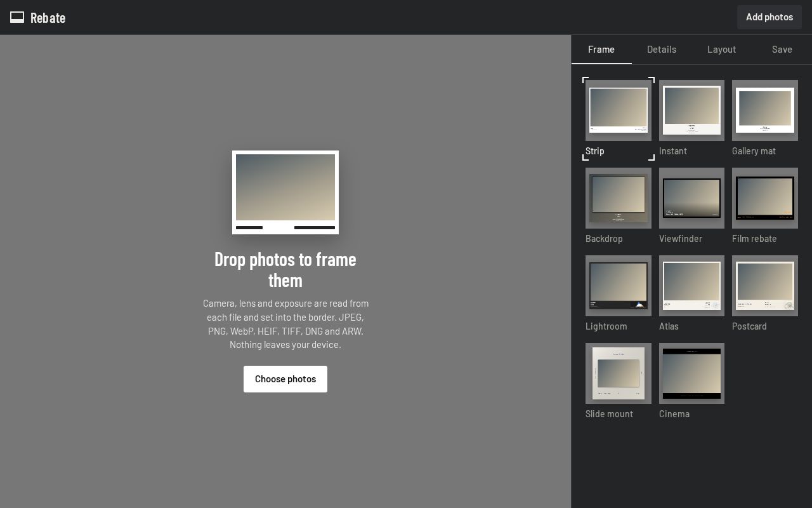Select the Cinema frame thumbnail

click(x=691, y=373)
